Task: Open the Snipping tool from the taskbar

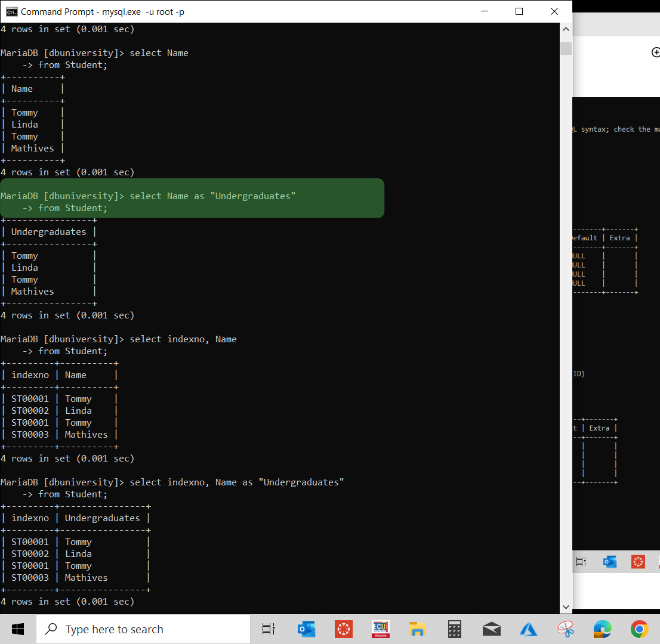Action: tap(565, 628)
